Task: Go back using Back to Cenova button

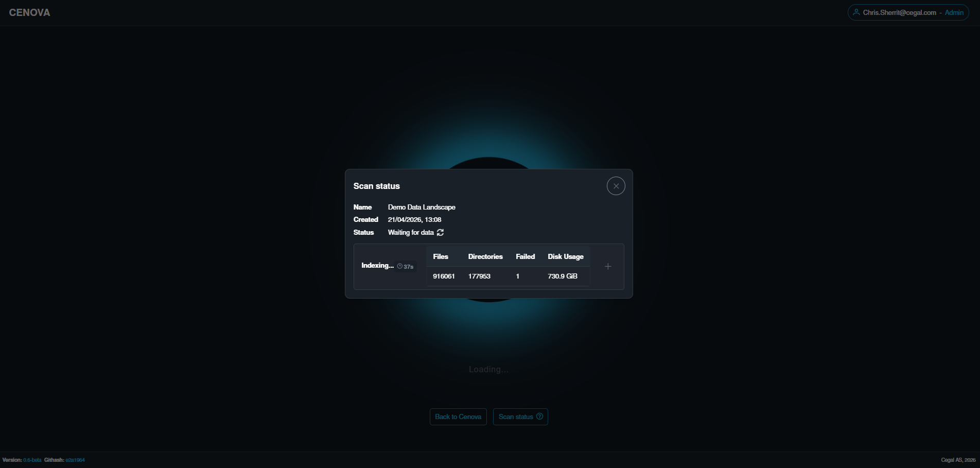Action: (458, 417)
